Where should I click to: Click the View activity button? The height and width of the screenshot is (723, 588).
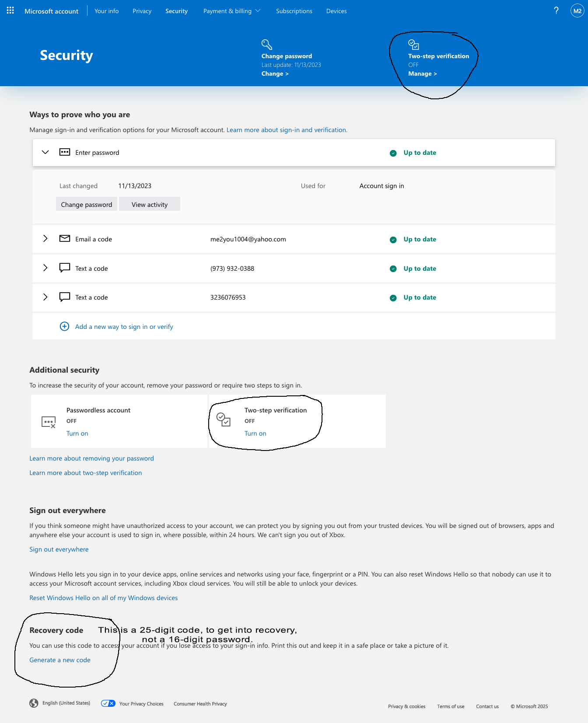(150, 204)
